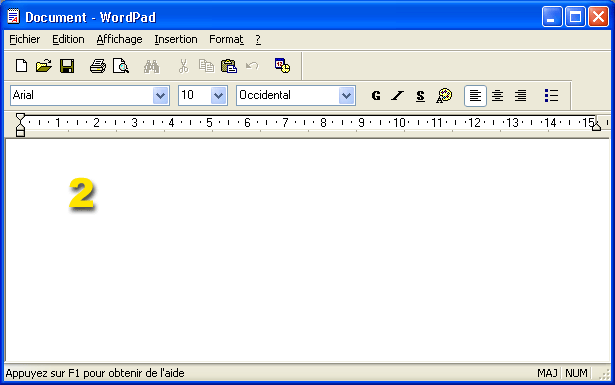Expand the Occidental script dropdown arrow
The height and width of the screenshot is (385, 615).
(x=346, y=96)
